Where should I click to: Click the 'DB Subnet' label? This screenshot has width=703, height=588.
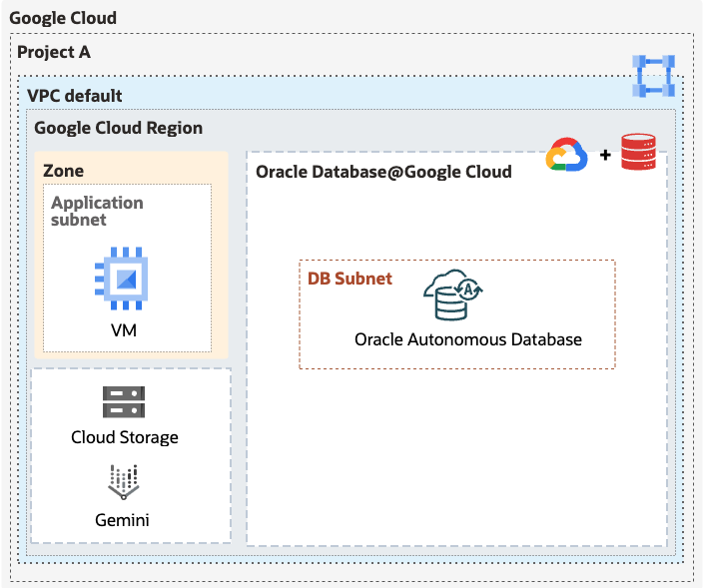350,279
